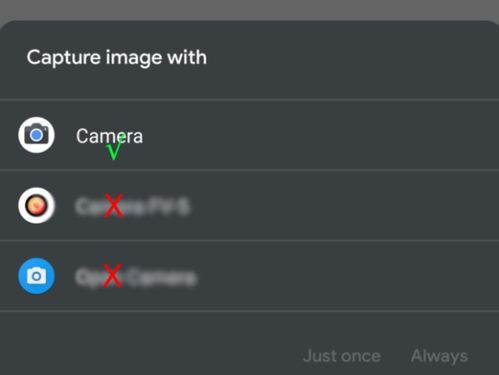Select the blurred Open Camera option label
This screenshot has height=375, width=499.
point(136,277)
